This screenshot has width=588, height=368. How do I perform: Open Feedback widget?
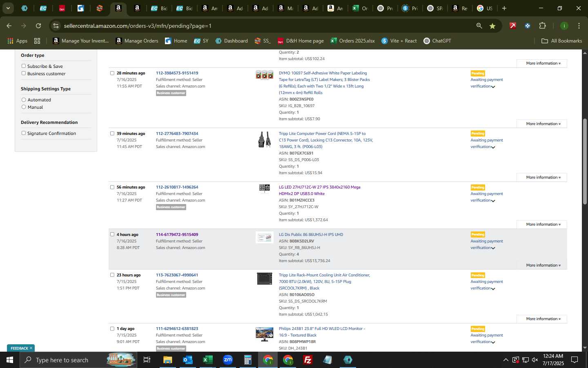click(19, 348)
